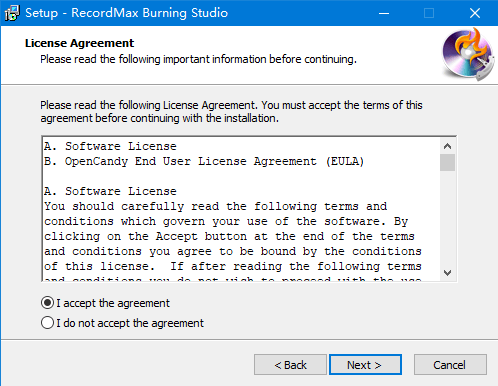The height and width of the screenshot is (386, 498).
Task: Click 'B. OpenCandy End User License Agreement (EULA)' line
Action: pyautogui.click(x=204, y=161)
